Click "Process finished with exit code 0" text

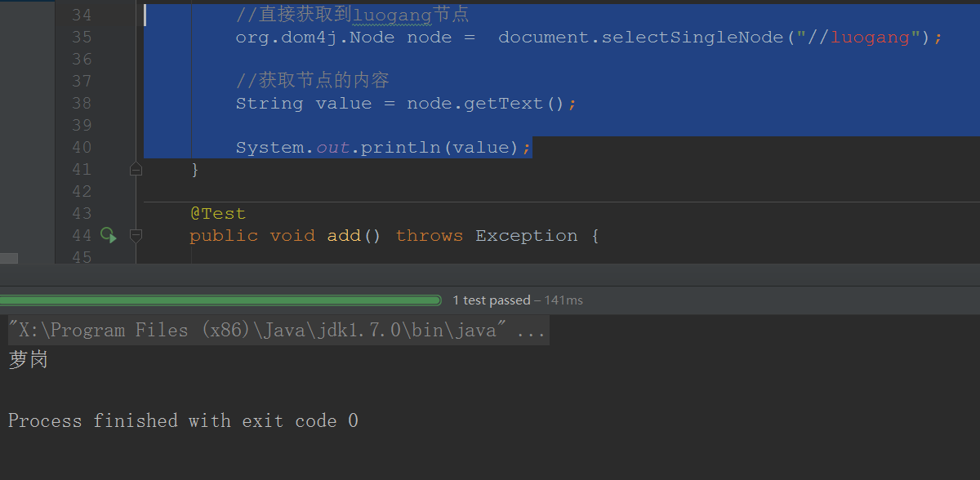click(183, 420)
